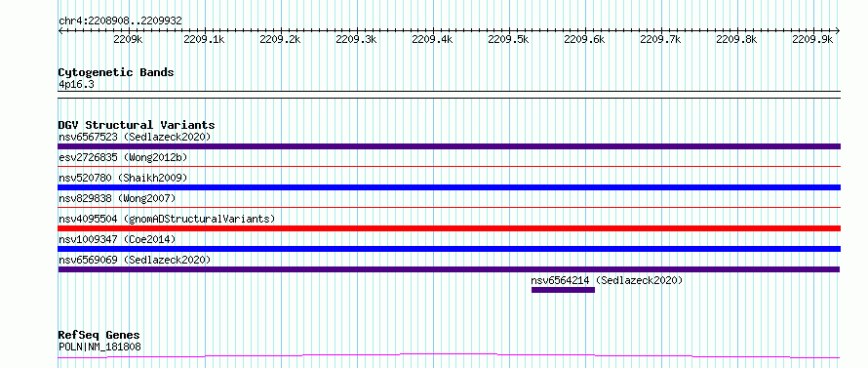
Task: Click the 2209.5k ruler tick label
Action: [508, 39]
